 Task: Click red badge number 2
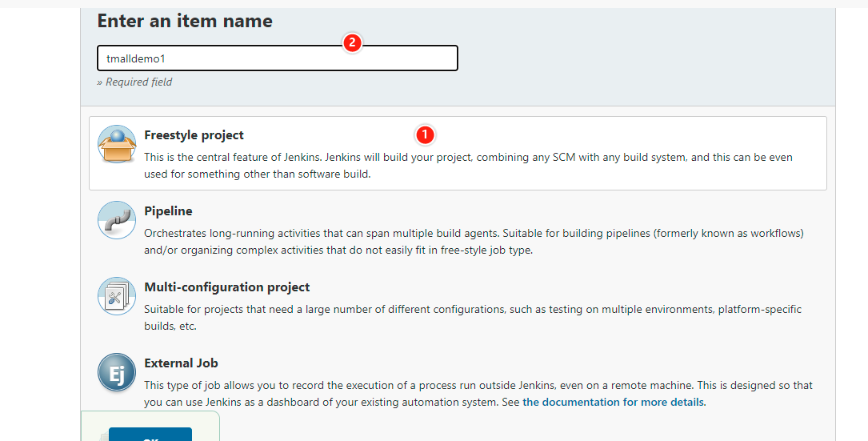[352, 42]
